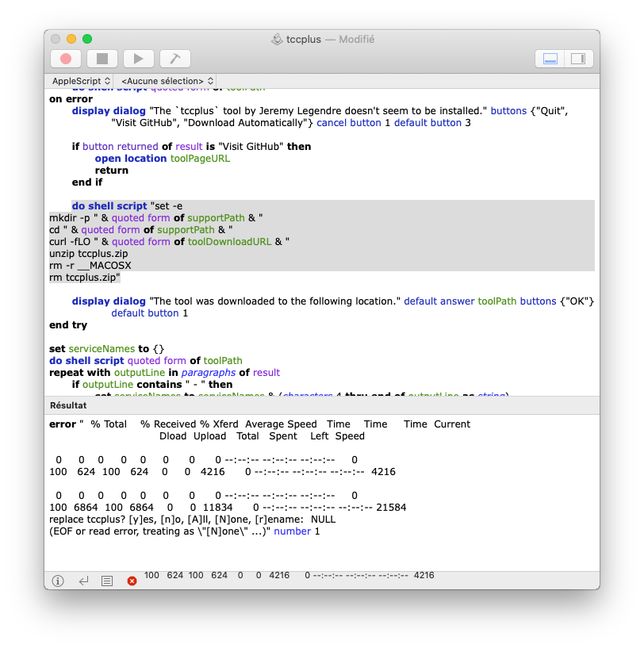Click the 'return' statement in the script
The width and height of the screenshot is (644, 648).
click(112, 171)
